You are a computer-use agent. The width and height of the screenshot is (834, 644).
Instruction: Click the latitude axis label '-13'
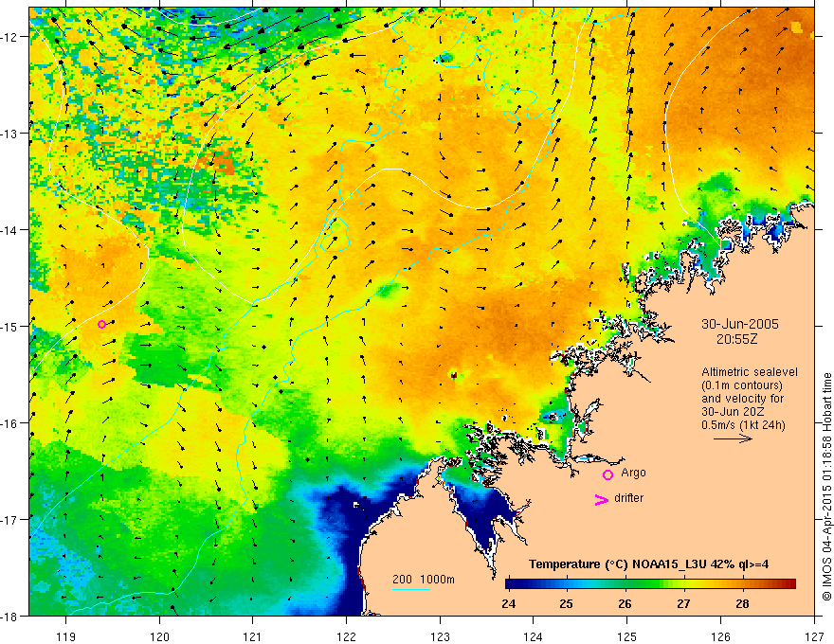tap(11, 134)
